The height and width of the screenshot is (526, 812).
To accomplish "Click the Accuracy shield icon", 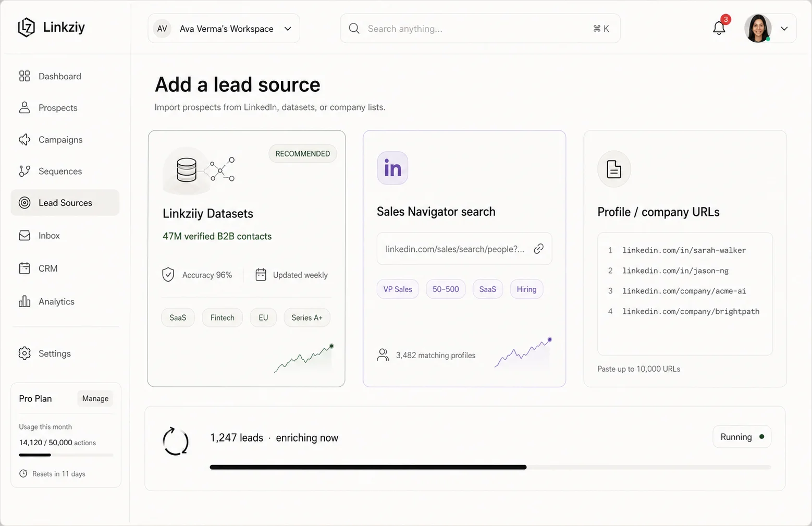I will tap(168, 275).
